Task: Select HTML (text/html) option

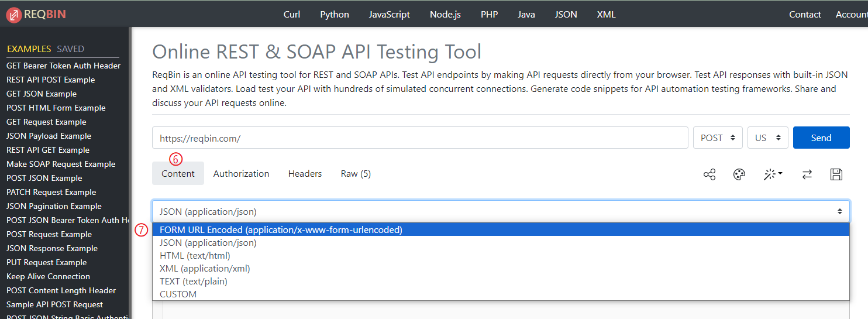Action: (x=501, y=256)
